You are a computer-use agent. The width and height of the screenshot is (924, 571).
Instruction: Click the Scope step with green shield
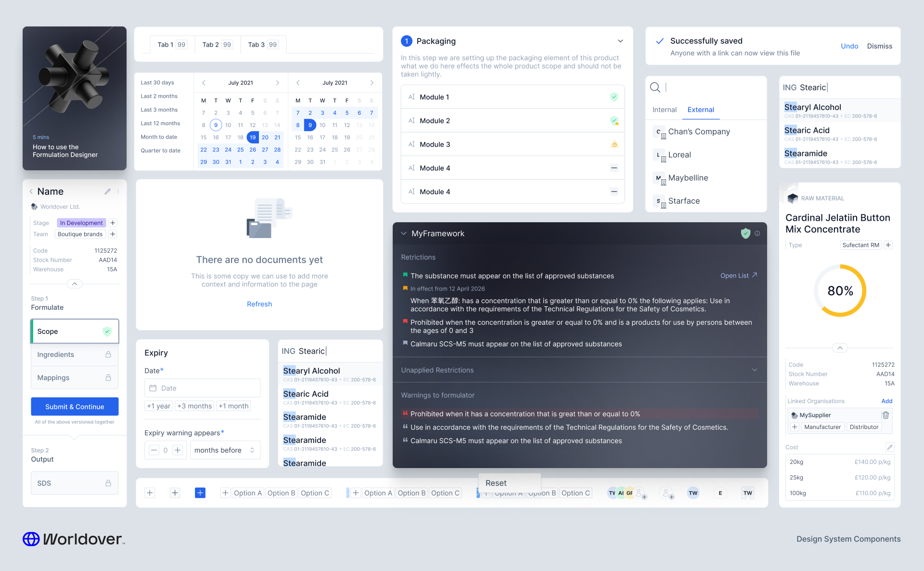75,331
